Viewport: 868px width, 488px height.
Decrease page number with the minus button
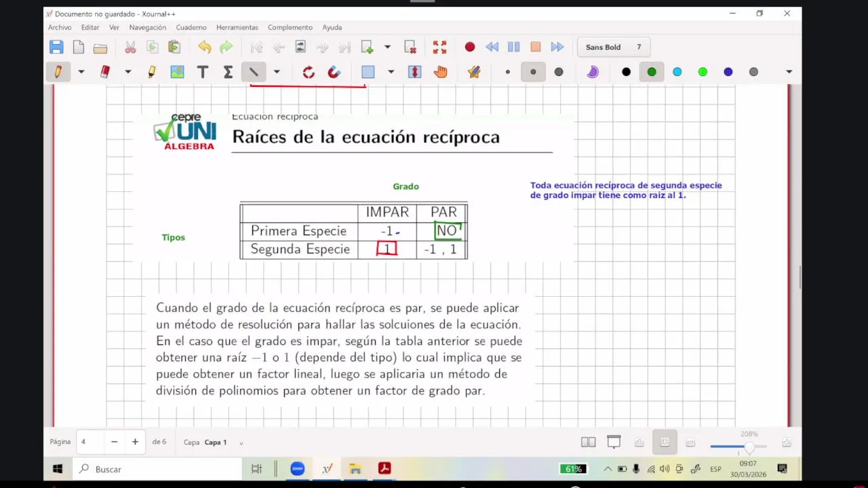114,442
